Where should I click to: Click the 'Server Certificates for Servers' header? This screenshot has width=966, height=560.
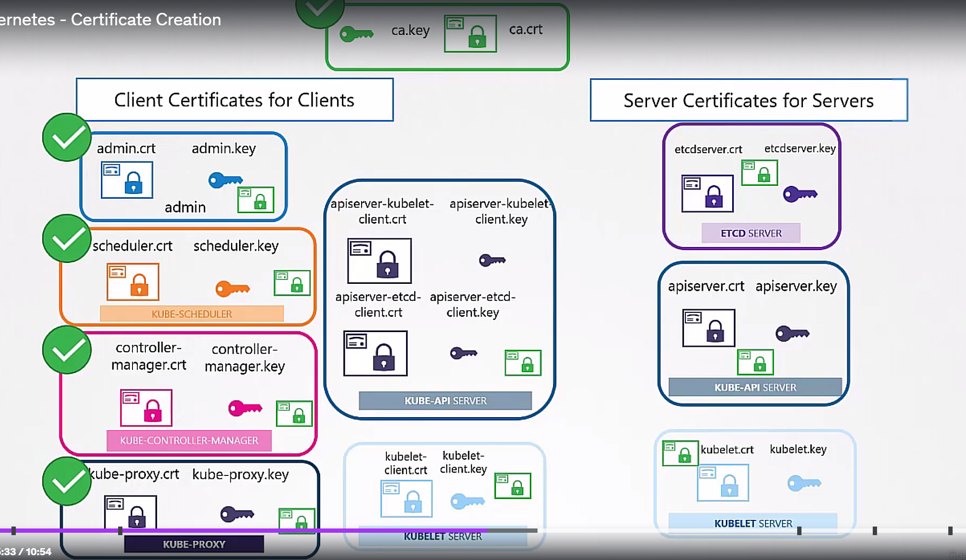point(748,100)
